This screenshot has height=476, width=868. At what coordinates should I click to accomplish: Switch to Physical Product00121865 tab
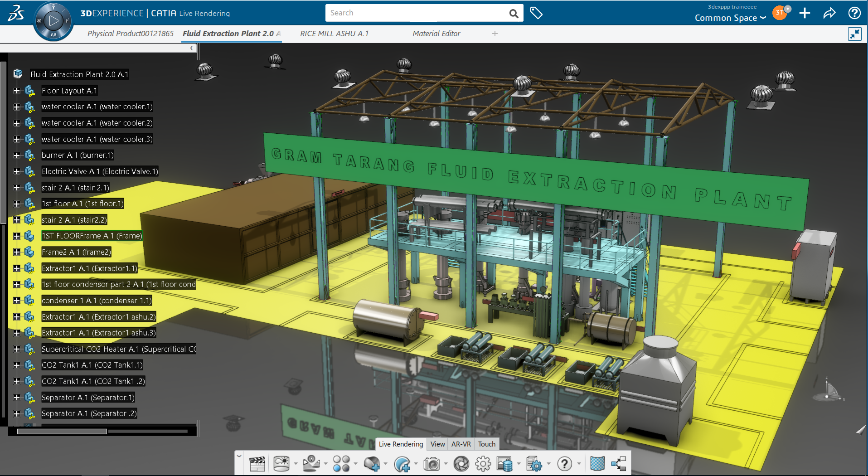coord(131,34)
